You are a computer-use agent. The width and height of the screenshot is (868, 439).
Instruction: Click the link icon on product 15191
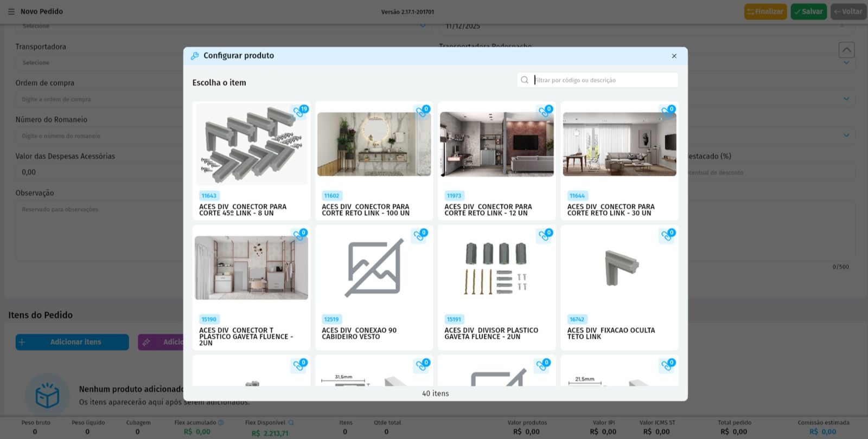[544, 235]
